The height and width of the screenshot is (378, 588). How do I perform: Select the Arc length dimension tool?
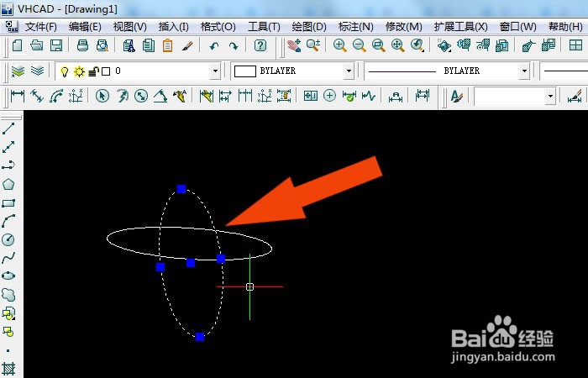(56, 97)
